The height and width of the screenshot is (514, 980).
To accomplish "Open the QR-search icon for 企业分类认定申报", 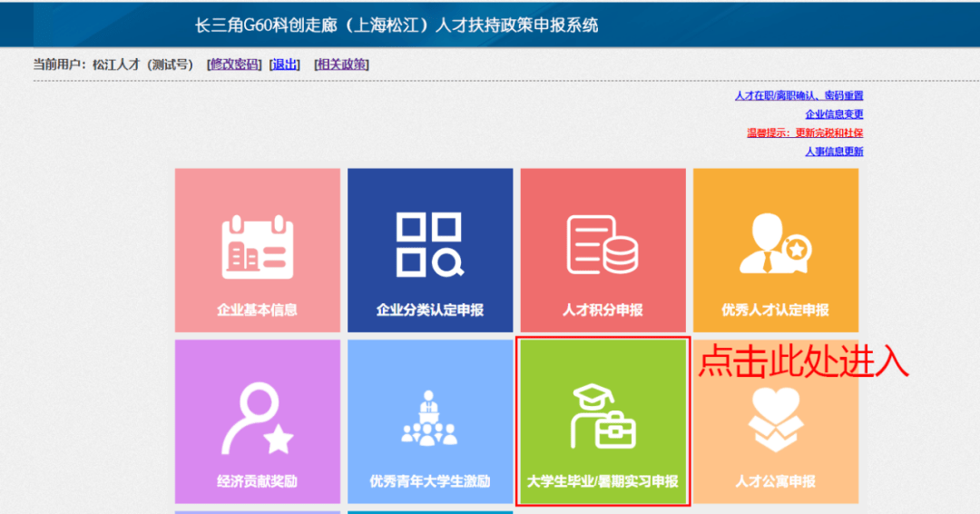I will click(430, 245).
